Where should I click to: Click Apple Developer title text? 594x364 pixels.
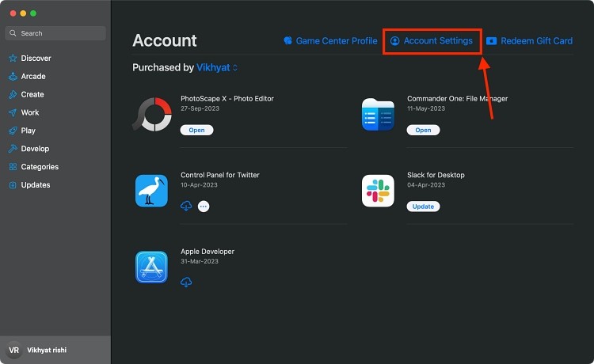tap(208, 252)
